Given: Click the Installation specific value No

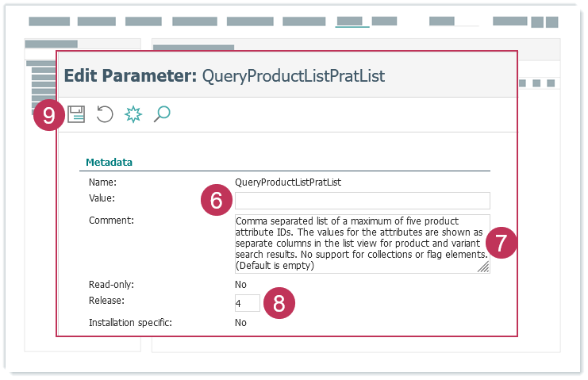Looking at the screenshot, I should [240, 323].
